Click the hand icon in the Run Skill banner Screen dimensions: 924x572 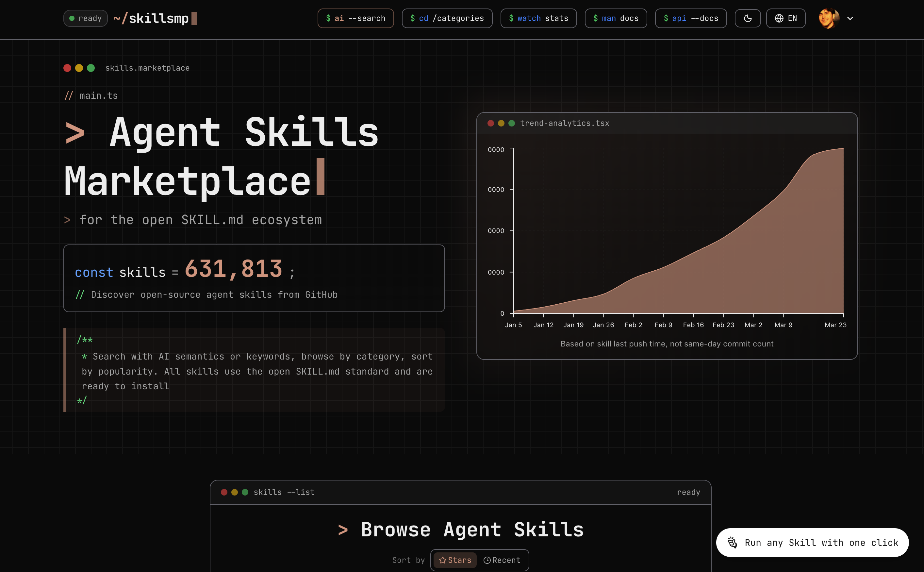[x=732, y=543]
